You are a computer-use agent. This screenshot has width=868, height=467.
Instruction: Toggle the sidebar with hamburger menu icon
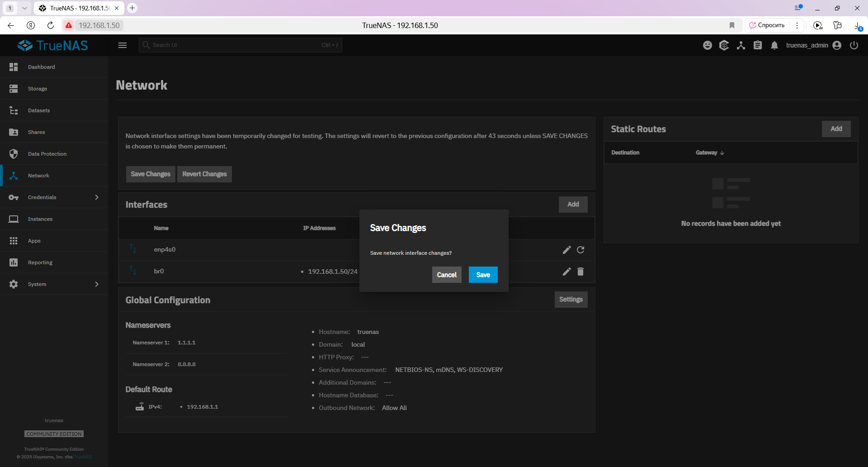pyautogui.click(x=123, y=45)
